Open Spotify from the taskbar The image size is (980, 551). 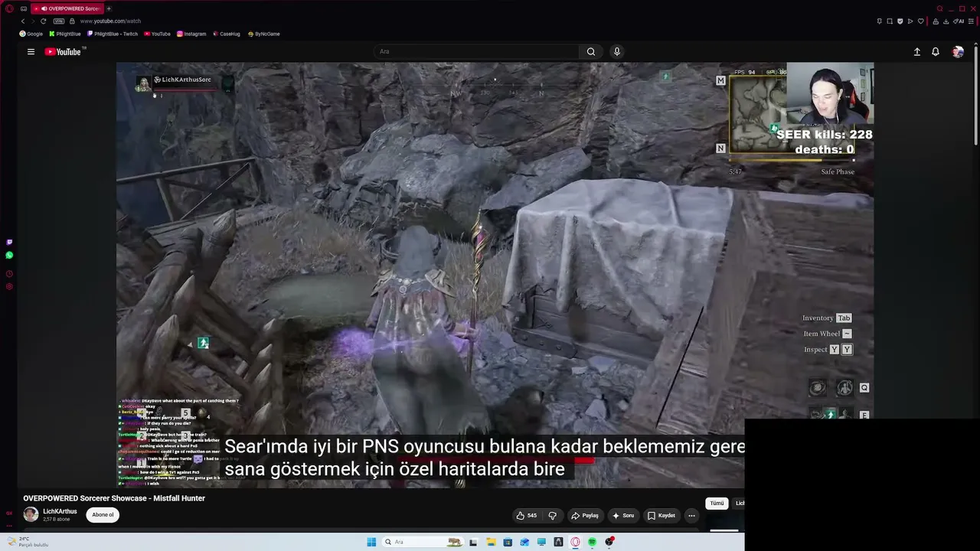point(592,542)
